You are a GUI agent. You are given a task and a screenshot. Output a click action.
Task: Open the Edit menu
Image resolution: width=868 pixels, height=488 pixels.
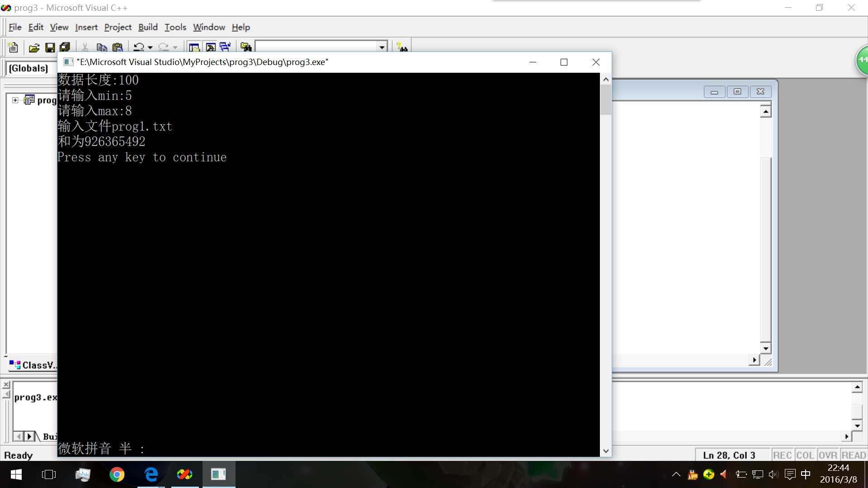pyautogui.click(x=36, y=27)
